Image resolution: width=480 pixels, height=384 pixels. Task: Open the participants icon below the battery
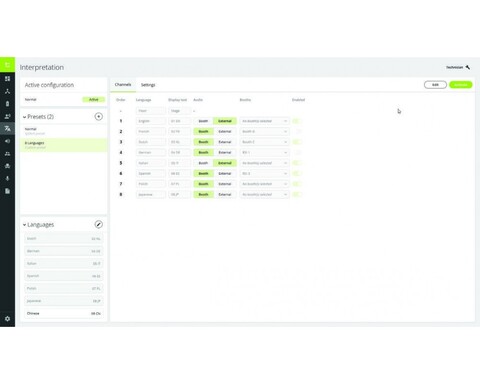[7, 116]
